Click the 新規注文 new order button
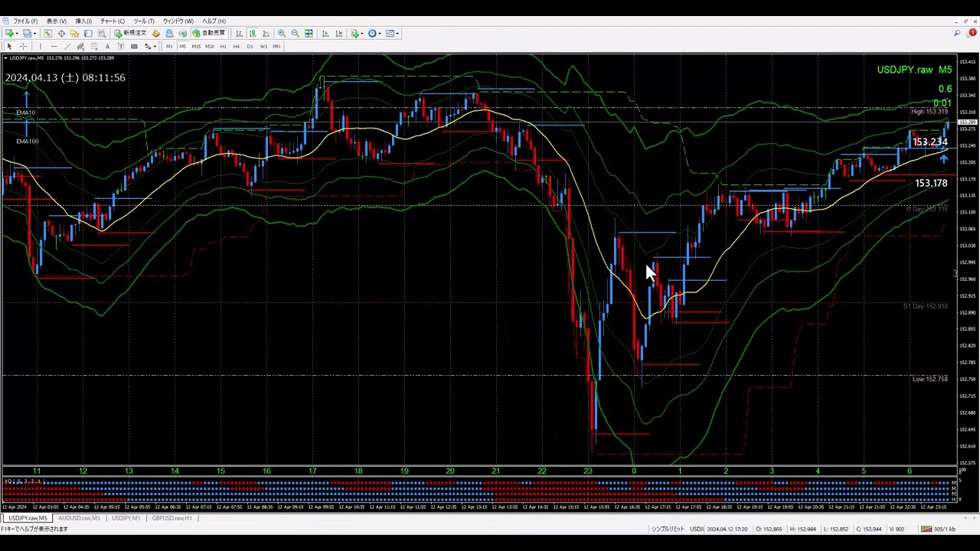This screenshot has height=551, width=980. click(x=130, y=34)
